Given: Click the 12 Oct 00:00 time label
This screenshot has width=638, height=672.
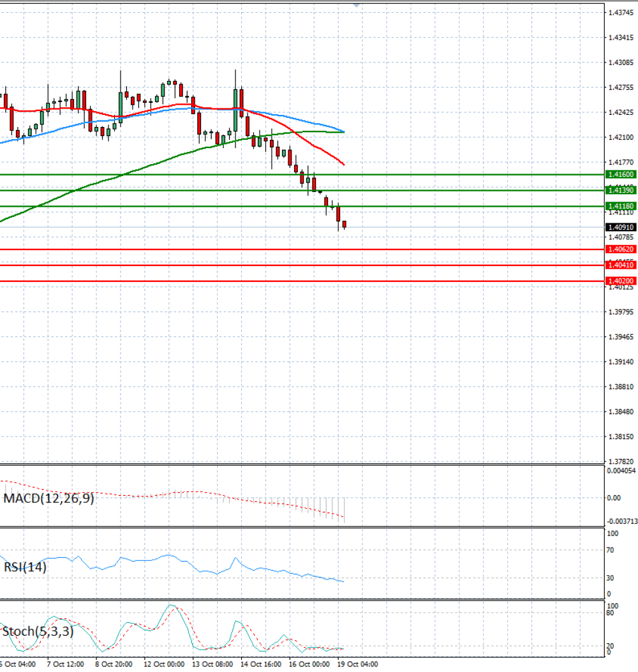Looking at the screenshot, I should [164, 664].
